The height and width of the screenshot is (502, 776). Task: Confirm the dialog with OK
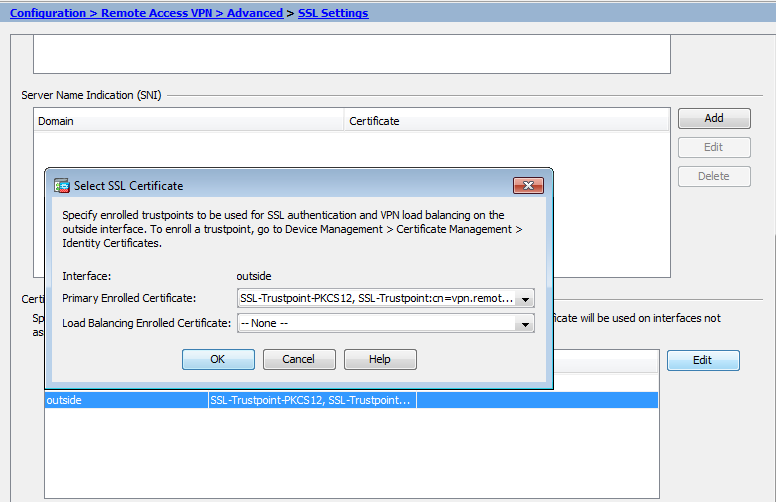(x=218, y=359)
